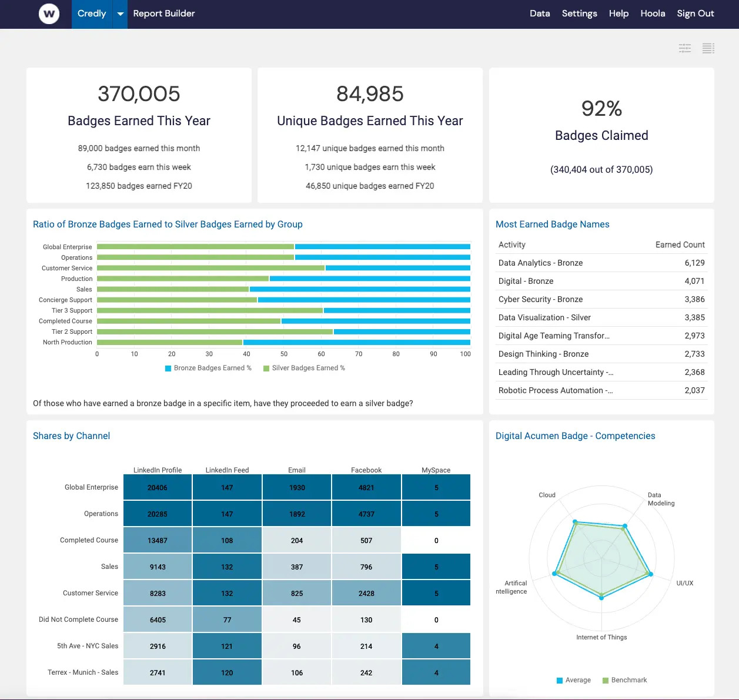Open Digital Acumen Badge Competencies title
Image resolution: width=739 pixels, height=700 pixels.
575,436
